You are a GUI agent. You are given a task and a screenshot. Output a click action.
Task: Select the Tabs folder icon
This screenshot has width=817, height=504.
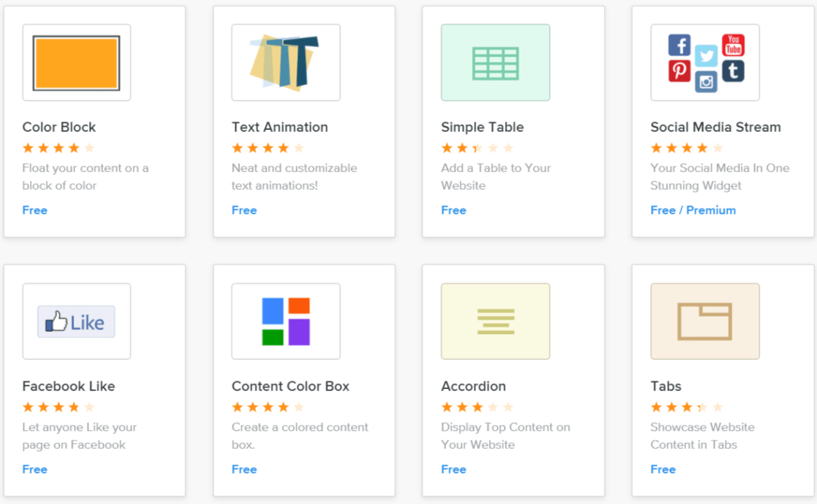point(705,321)
